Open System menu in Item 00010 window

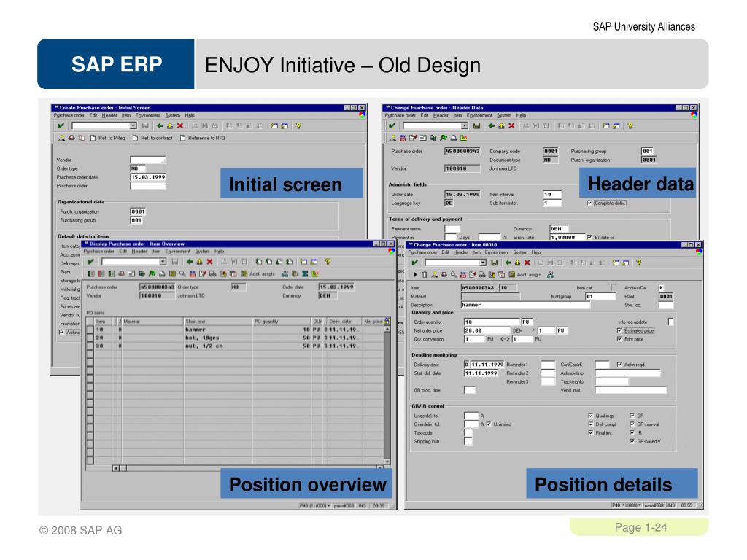(x=519, y=252)
